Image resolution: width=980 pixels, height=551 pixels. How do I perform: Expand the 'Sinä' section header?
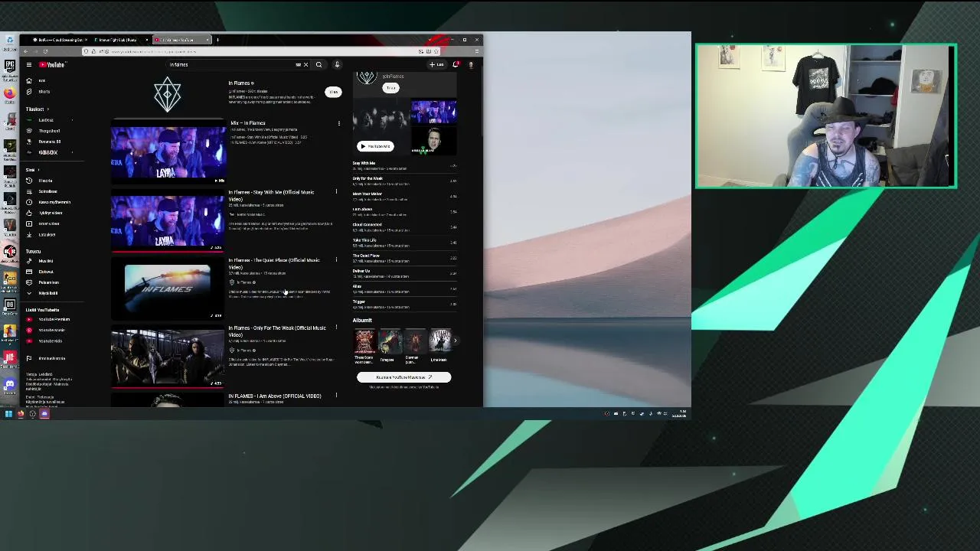[x=32, y=170]
